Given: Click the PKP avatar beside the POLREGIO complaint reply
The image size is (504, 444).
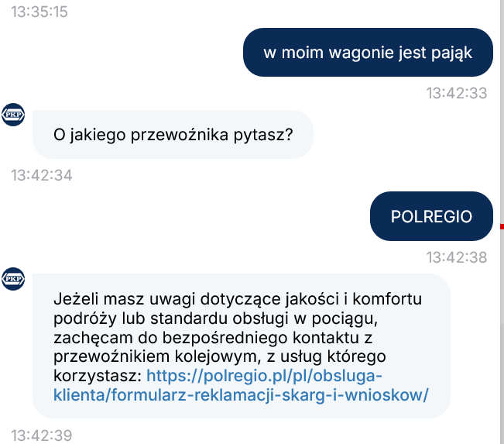Looking at the screenshot, I should pos(13,279).
